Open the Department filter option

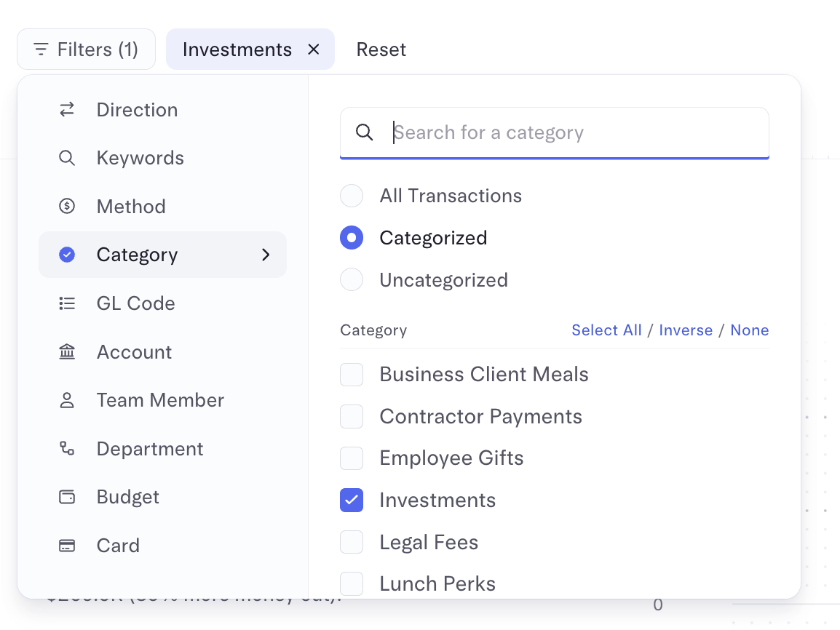click(x=162, y=449)
